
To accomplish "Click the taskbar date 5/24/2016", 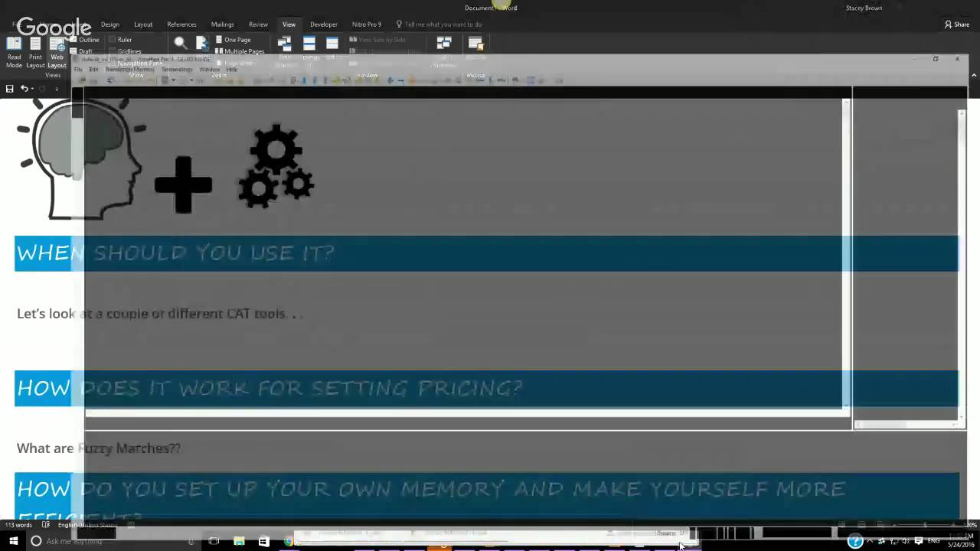I will 960,545.
